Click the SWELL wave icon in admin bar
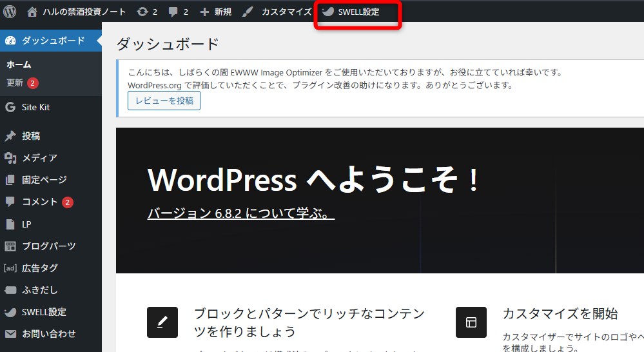Screen dimensions: 644x352 click(x=327, y=12)
